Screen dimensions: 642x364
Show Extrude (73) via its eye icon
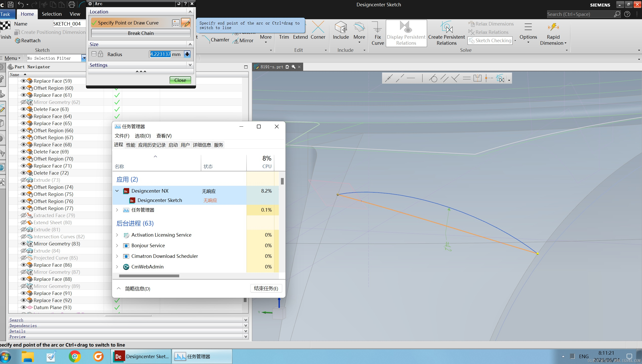(x=24, y=180)
